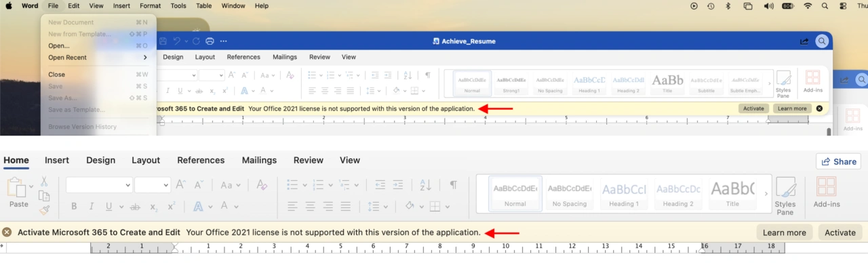Click the printer icon in Word title bar
868x263 pixels.
click(x=210, y=41)
